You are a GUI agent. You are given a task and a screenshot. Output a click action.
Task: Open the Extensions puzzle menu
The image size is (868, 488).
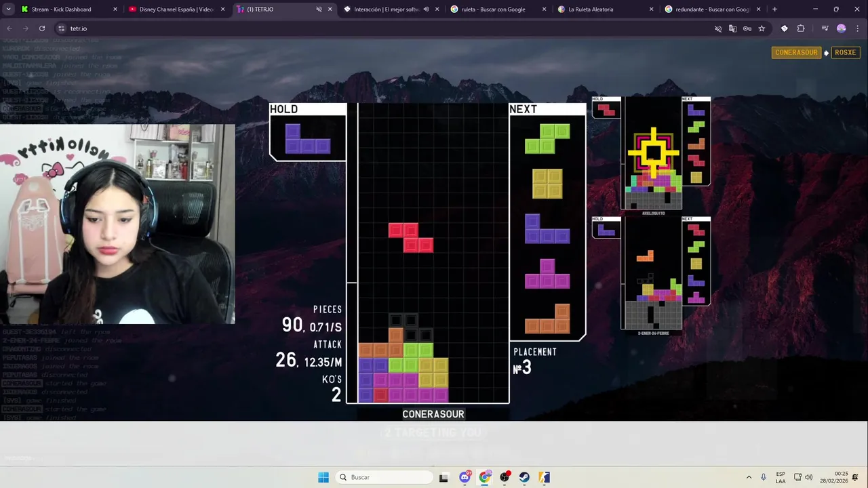click(x=801, y=28)
